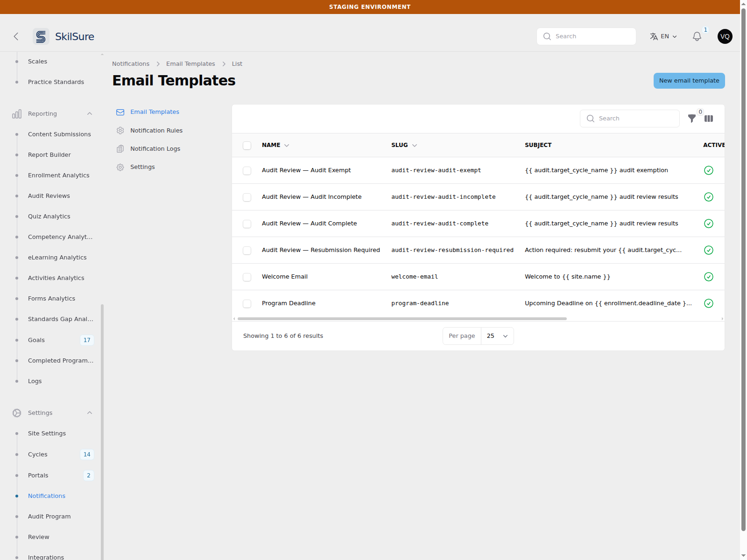Click the back arrow in the header

tap(16, 36)
